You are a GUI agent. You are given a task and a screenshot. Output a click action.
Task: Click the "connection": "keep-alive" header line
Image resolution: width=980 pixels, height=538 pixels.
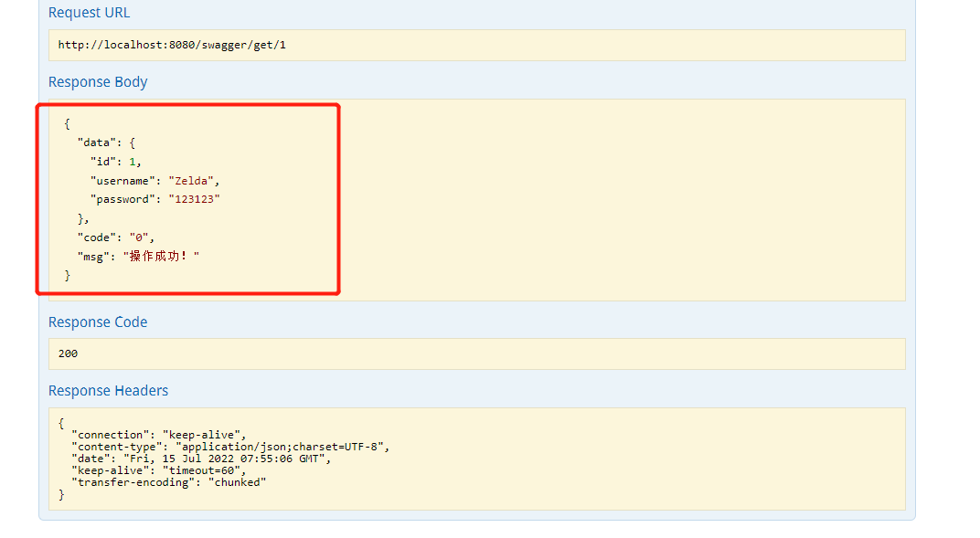tap(159, 435)
